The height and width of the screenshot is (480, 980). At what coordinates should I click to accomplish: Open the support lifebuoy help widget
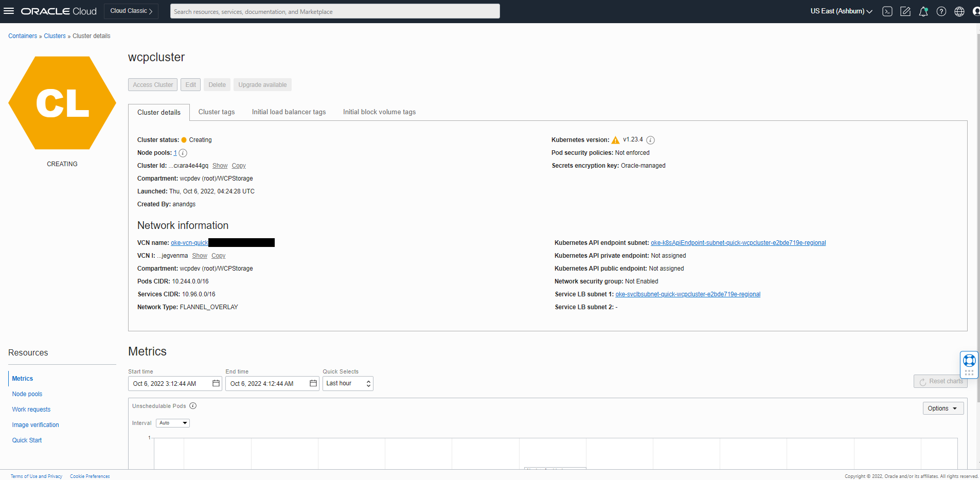tap(969, 361)
